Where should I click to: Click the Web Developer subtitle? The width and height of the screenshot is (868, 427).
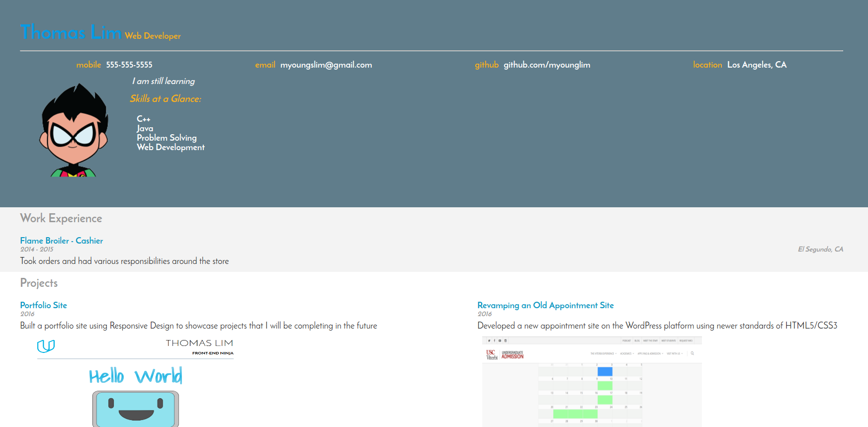tap(153, 36)
